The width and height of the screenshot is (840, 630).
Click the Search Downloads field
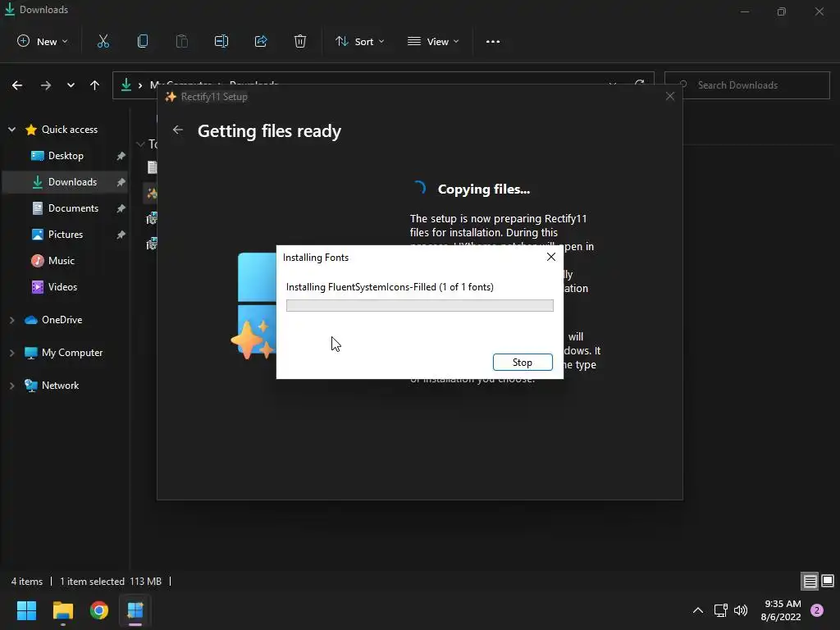[x=746, y=85]
